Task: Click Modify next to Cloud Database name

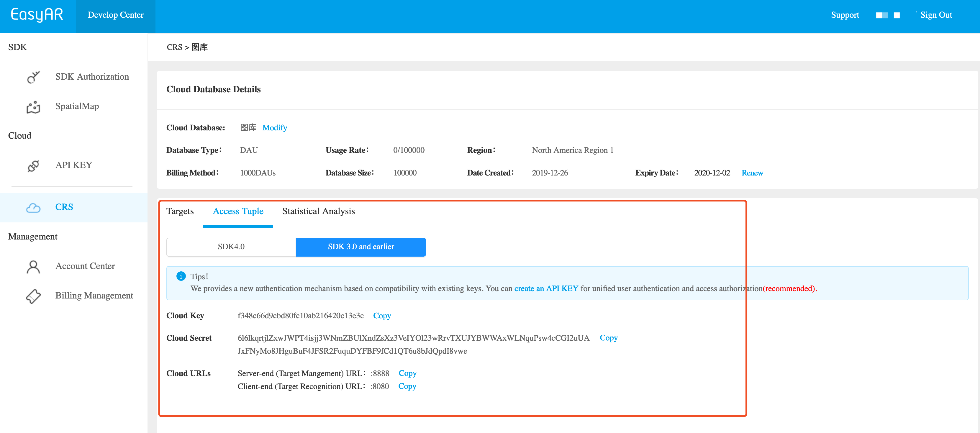Action: pos(275,128)
